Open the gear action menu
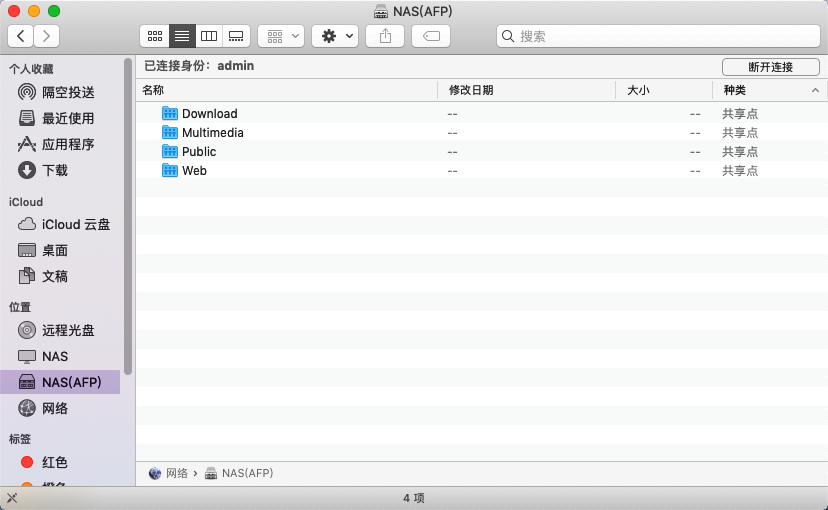Viewport: 828px width, 510px height. tap(335, 36)
